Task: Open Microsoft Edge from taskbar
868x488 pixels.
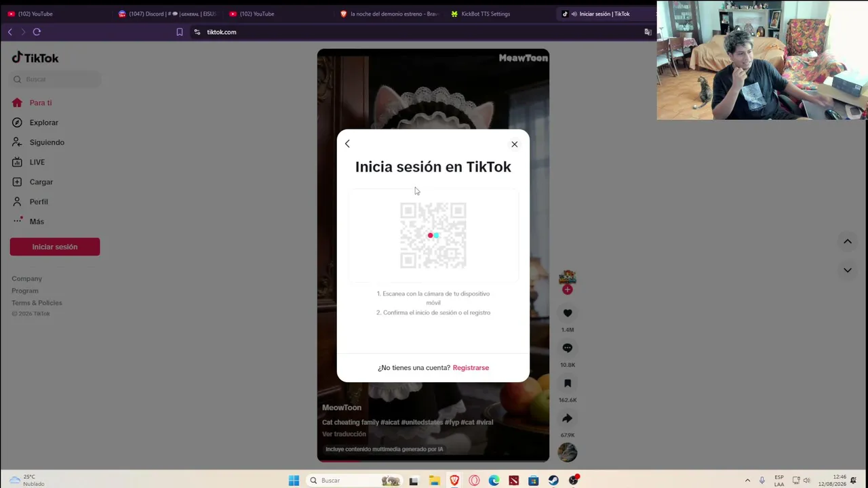Action: tap(494, 481)
